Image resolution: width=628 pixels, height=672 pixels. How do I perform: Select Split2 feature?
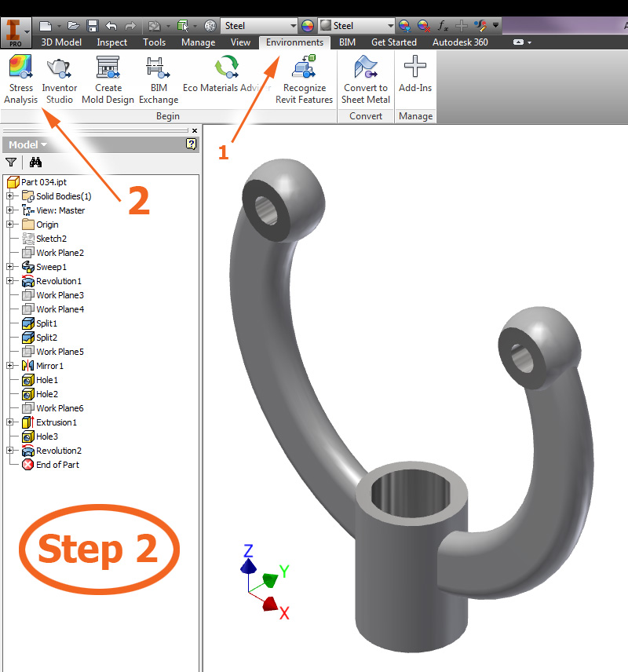(39, 338)
